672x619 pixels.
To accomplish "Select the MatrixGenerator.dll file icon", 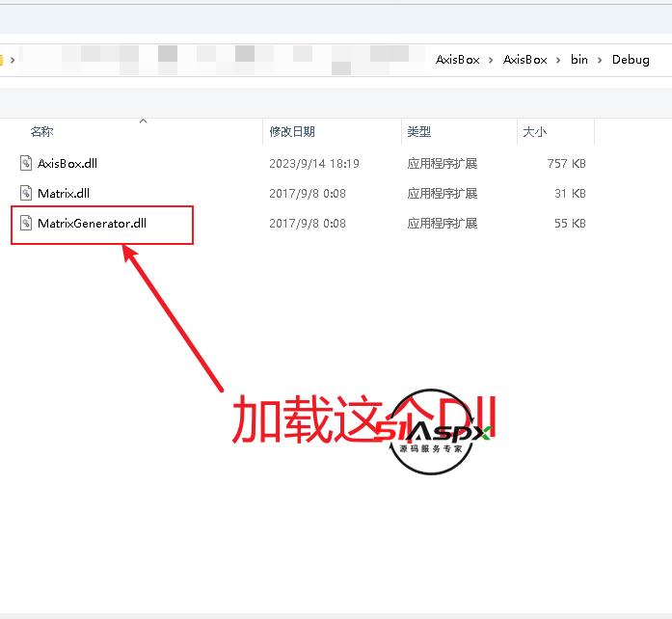I will [x=26, y=223].
